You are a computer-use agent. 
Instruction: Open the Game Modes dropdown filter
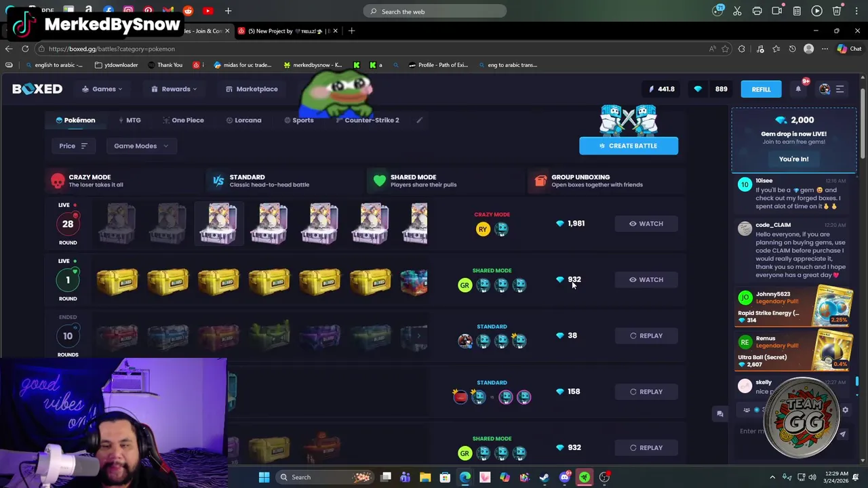(x=141, y=146)
